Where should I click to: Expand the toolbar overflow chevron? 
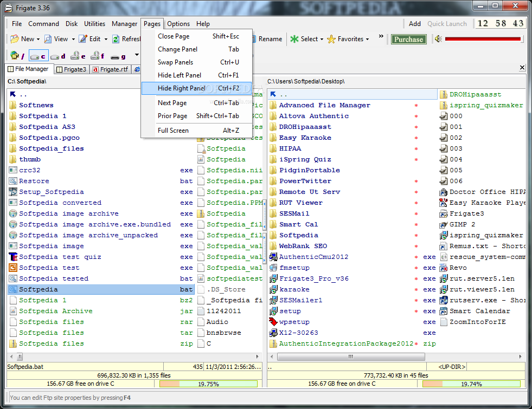(381, 36)
